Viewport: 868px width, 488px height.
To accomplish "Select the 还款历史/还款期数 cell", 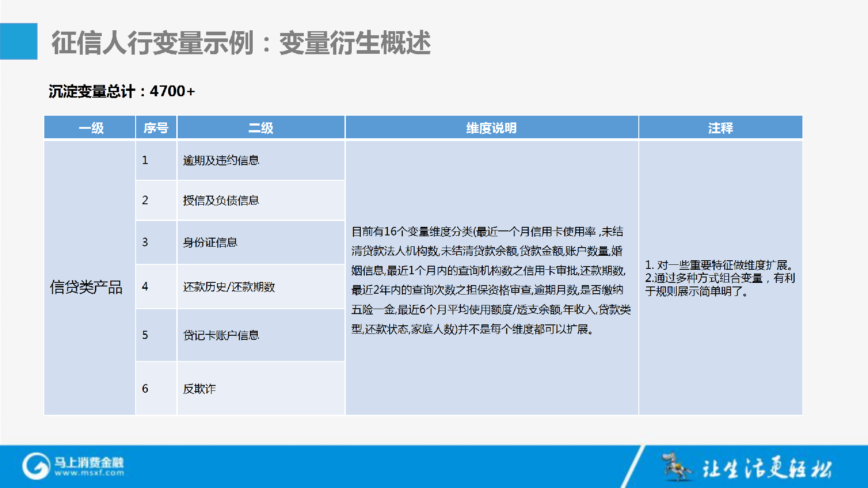I will (x=261, y=286).
